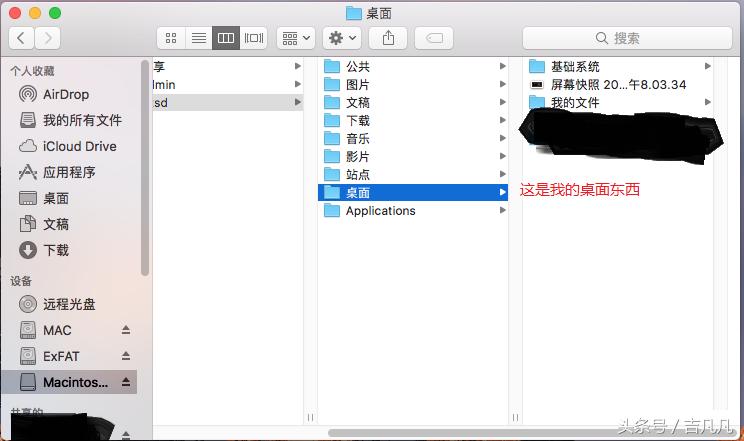Expand the 音乐 folder arrow

pyautogui.click(x=502, y=138)
